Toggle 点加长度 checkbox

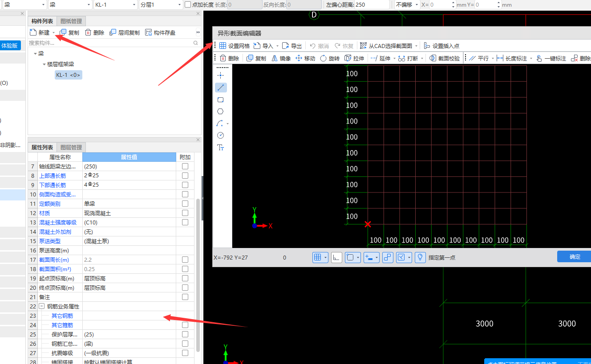pos(188,4)
